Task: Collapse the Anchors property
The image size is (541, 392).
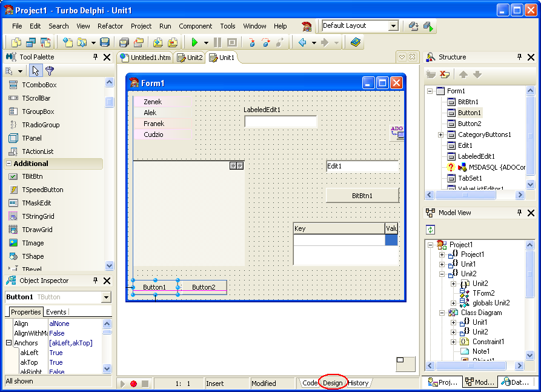Action: (8, 343)
